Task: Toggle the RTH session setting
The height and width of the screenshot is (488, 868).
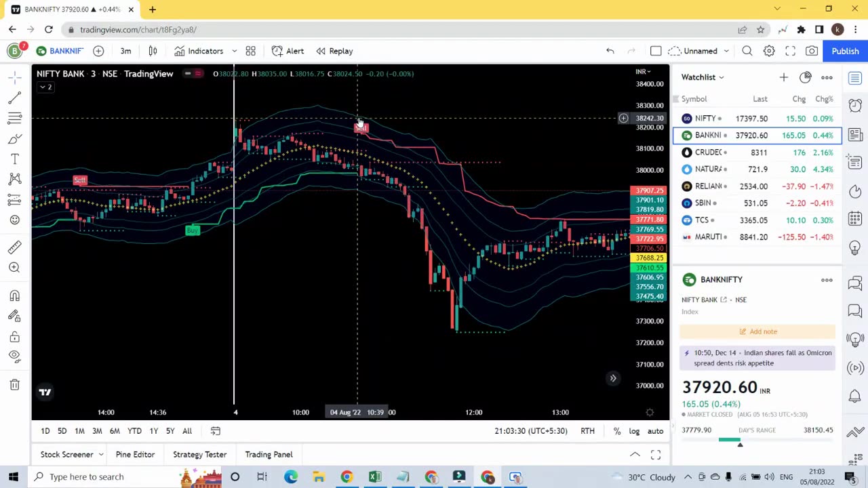Action: tap(587, 431)
